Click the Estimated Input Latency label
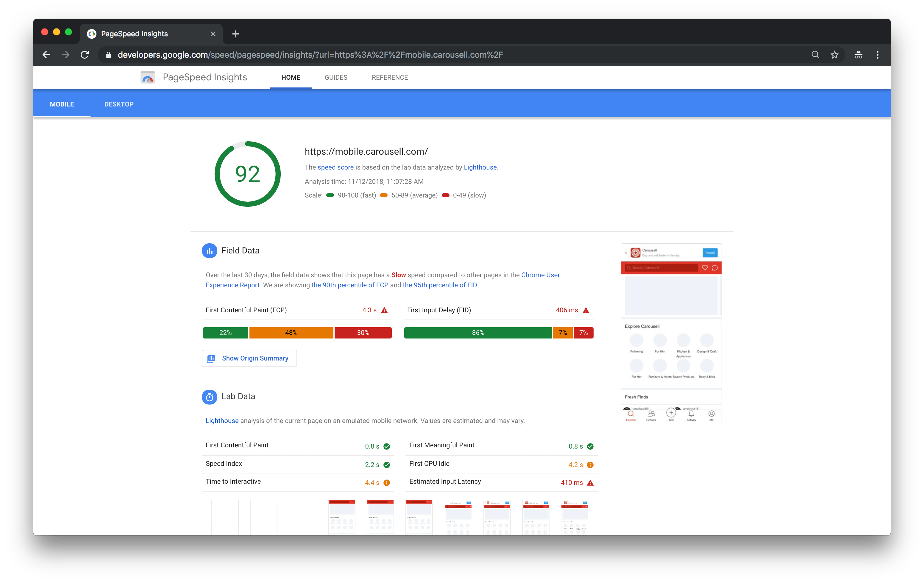924x583 pixels. (x=445, y=482)
